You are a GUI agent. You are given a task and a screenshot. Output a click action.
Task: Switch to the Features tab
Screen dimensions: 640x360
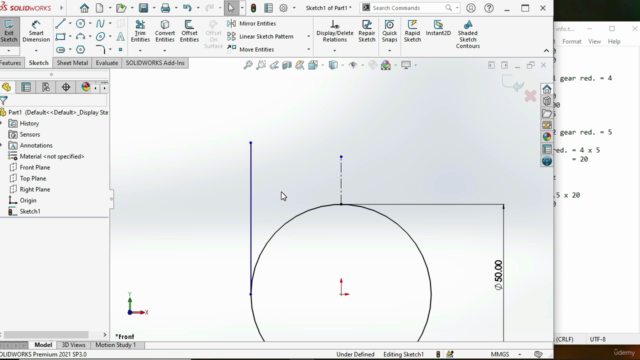(11, 63)
